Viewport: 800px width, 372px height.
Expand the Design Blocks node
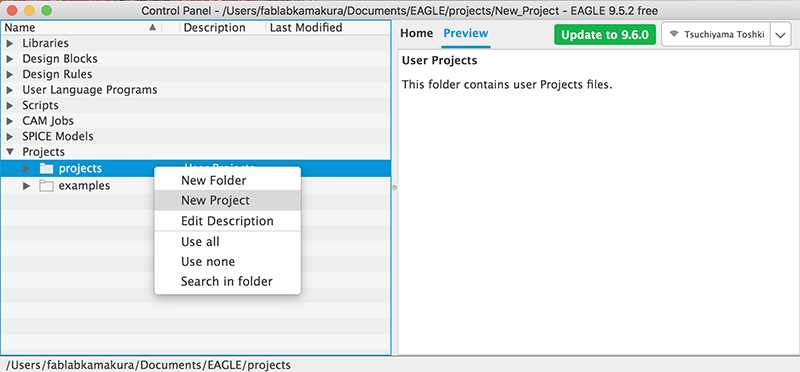coord(10,59)
